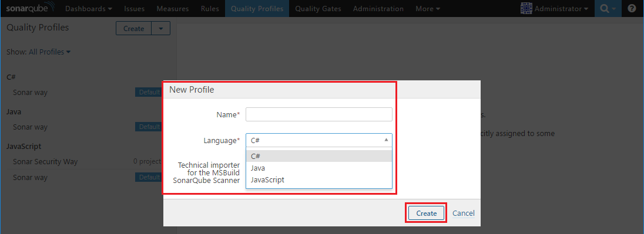The image size is (644, 234).
Task: Open the help question mark icon
Action: (632, 9)
